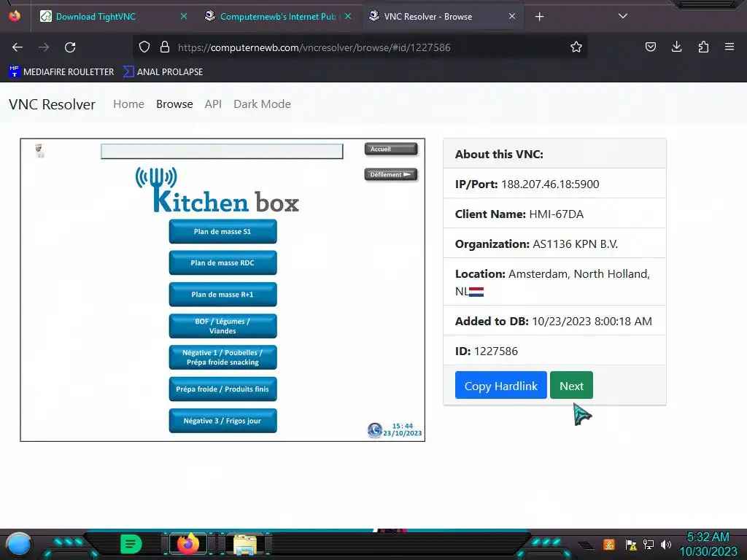The width and height of the screenshot is (747, 560).
Task: Go back with the browser back arrow
Action: [18, 47]
